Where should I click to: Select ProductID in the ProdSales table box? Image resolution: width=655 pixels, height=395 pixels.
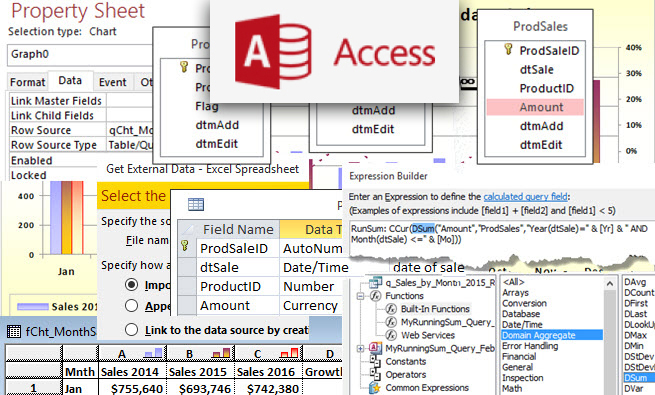[x=546, y=89]
